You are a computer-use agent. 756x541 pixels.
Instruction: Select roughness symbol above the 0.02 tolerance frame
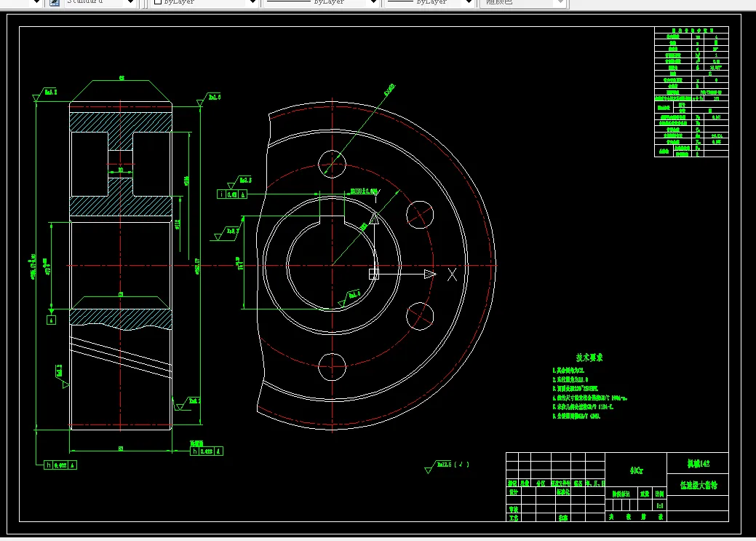coord(239,182)
